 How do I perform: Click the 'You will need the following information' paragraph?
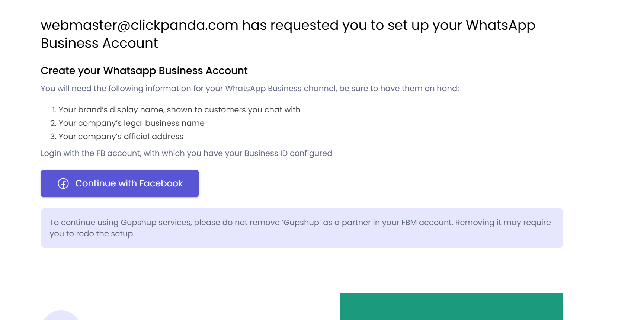coord(250,89)
